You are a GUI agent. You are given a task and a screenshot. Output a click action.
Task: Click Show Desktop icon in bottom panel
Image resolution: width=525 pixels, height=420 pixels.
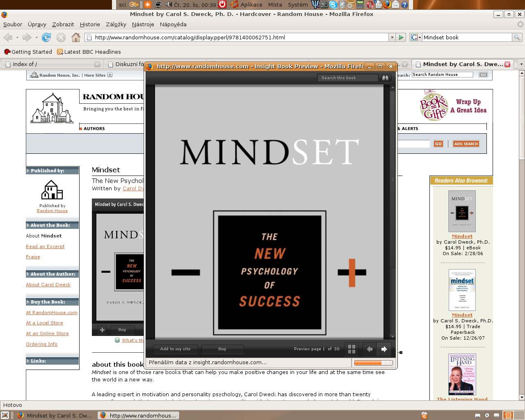tap(5, 415)
